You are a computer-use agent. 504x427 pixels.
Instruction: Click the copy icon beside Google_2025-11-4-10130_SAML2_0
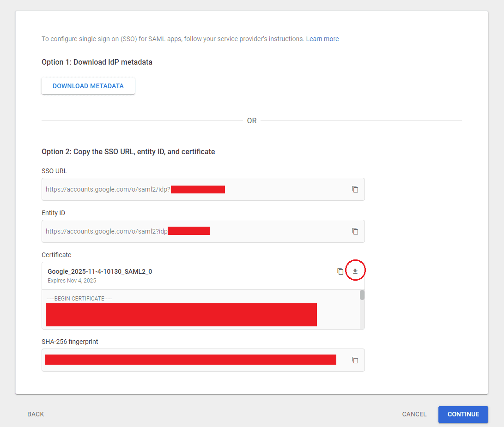pyautogui.click(x=340, y=271)
